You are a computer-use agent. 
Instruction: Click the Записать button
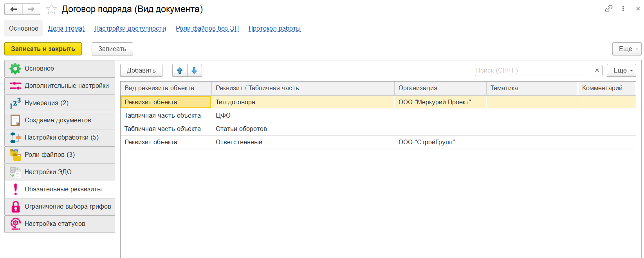[112, 49]
